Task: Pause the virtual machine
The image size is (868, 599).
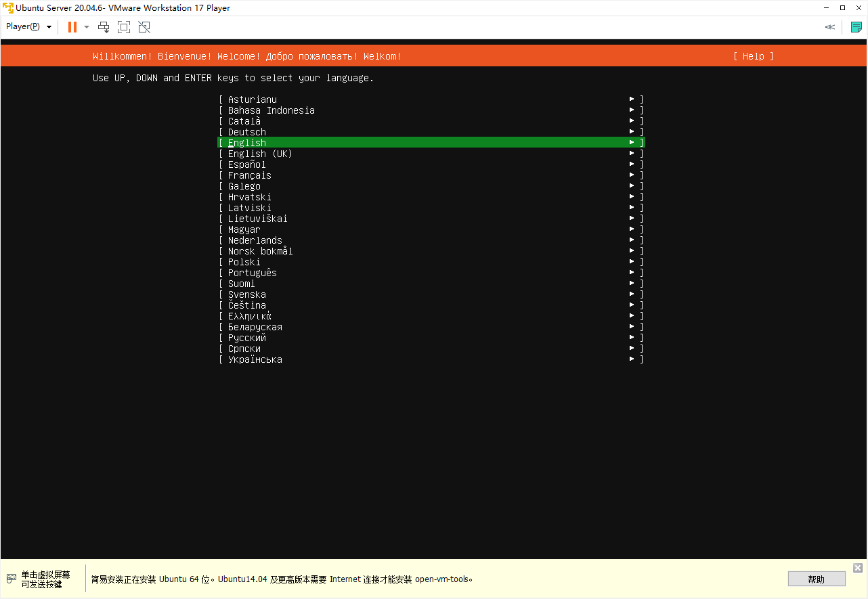Action: click(72, 27)
